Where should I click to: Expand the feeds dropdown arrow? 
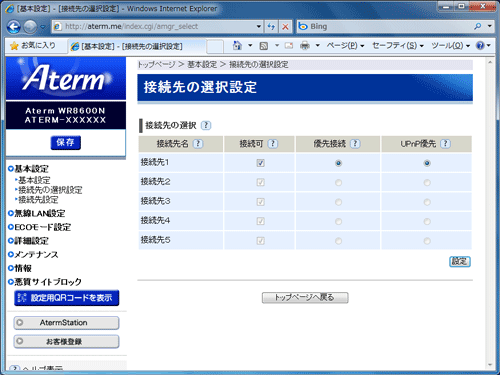pyautogui.click(x=277, y=45)
